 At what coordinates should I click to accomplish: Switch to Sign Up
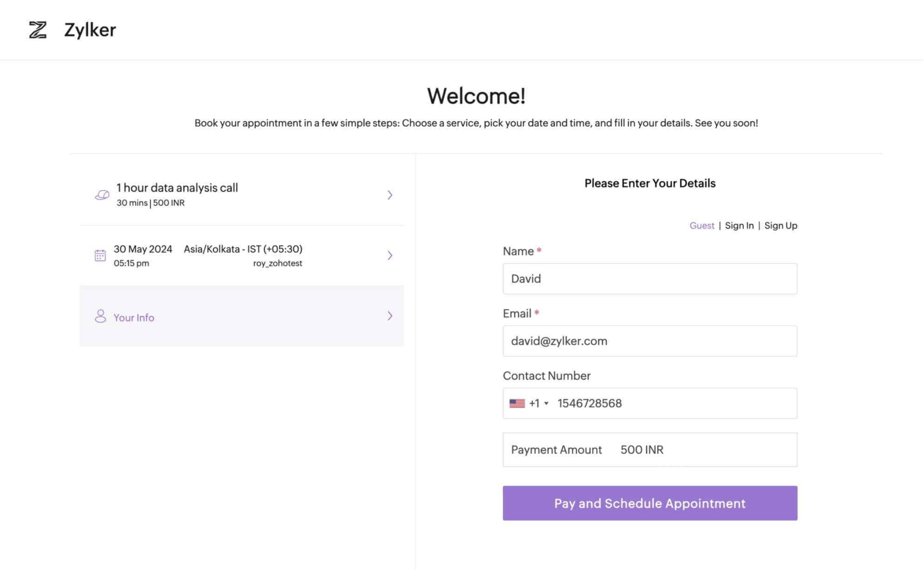[780, 226]
